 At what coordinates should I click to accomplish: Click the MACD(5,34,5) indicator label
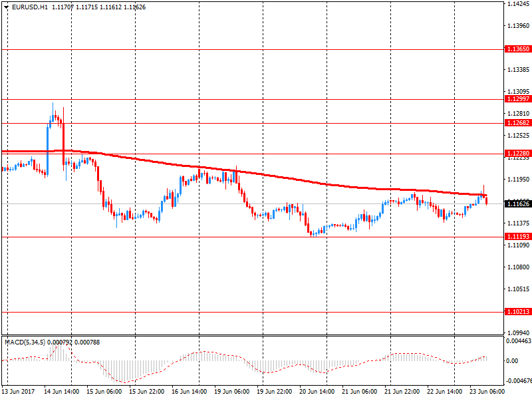(25, 342)
